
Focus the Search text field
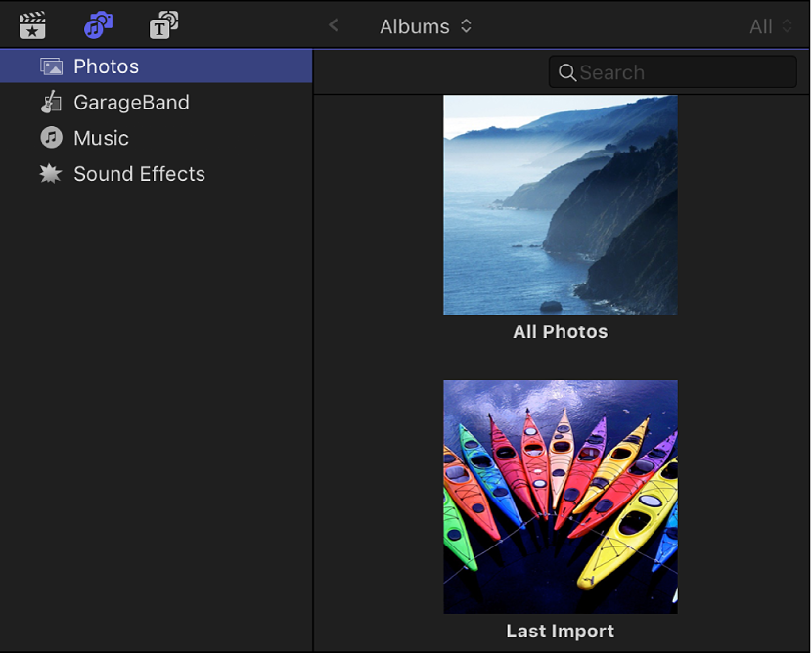pos(683,72)
